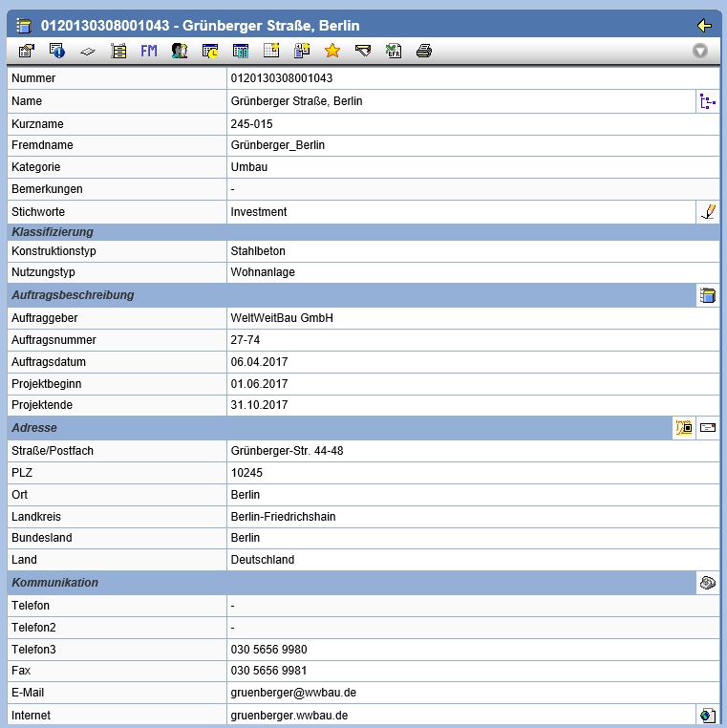Open the globe web page icon beside Internet
727x728 pixels.
pos(707,715)
